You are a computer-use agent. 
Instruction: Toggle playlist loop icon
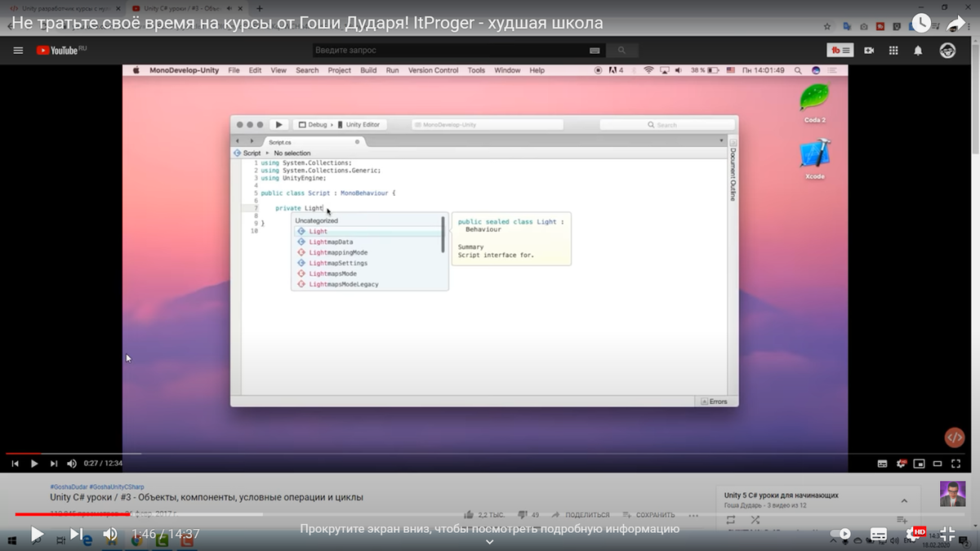point(730,520)
